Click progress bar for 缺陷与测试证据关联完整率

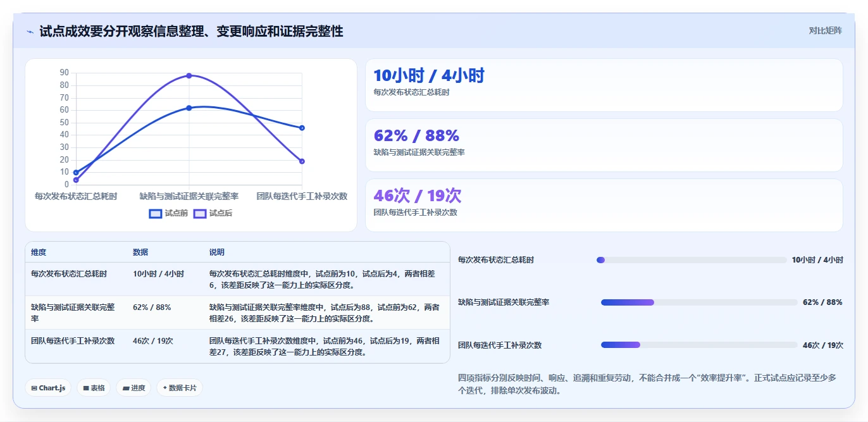tap(699, 302)
